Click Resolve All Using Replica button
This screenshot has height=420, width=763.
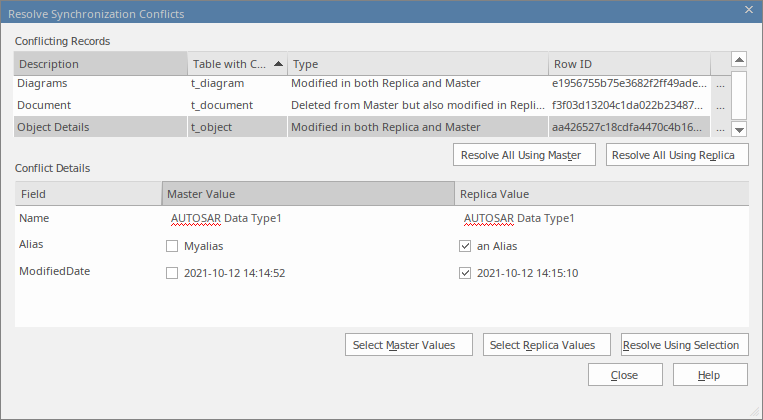677,155
